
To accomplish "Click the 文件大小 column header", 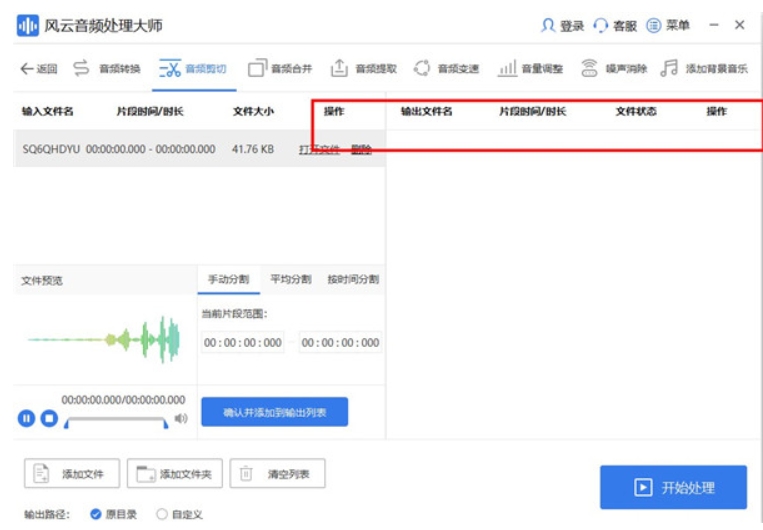I will (253, 111).
